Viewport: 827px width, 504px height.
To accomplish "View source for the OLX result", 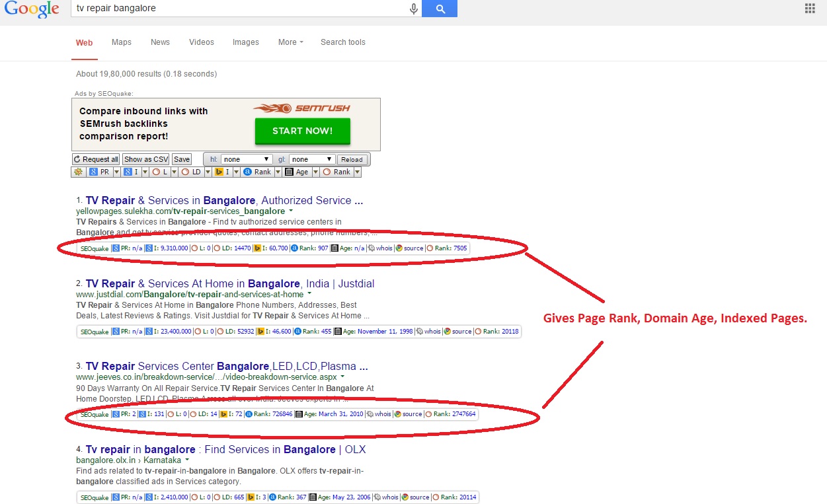I will tap(415, 497).
